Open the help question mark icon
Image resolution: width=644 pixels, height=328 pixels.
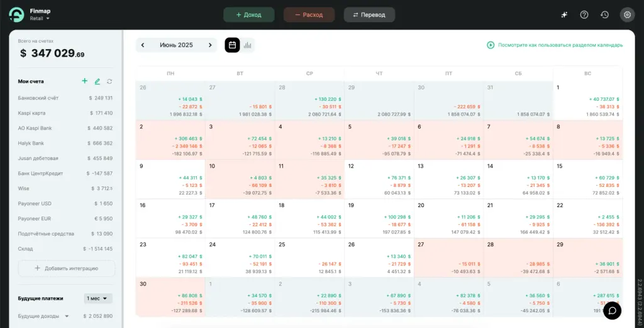(584, 15)
